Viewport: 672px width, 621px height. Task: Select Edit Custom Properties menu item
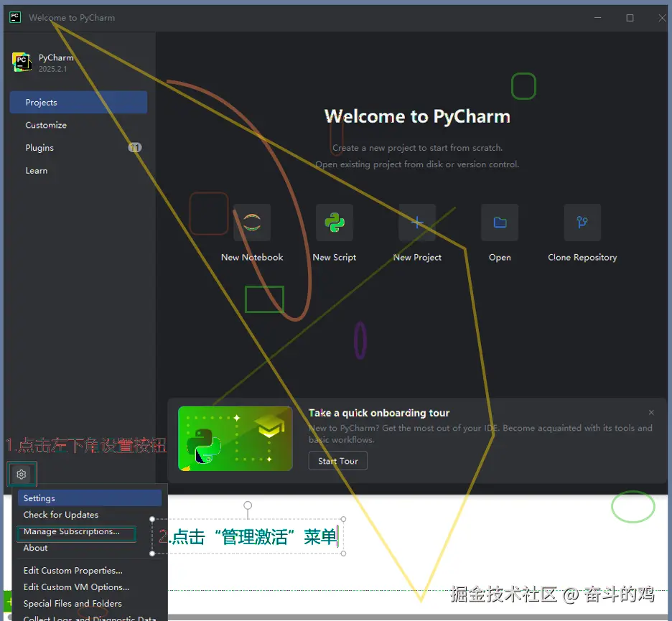pyautogui.click(x=90, y=571)
